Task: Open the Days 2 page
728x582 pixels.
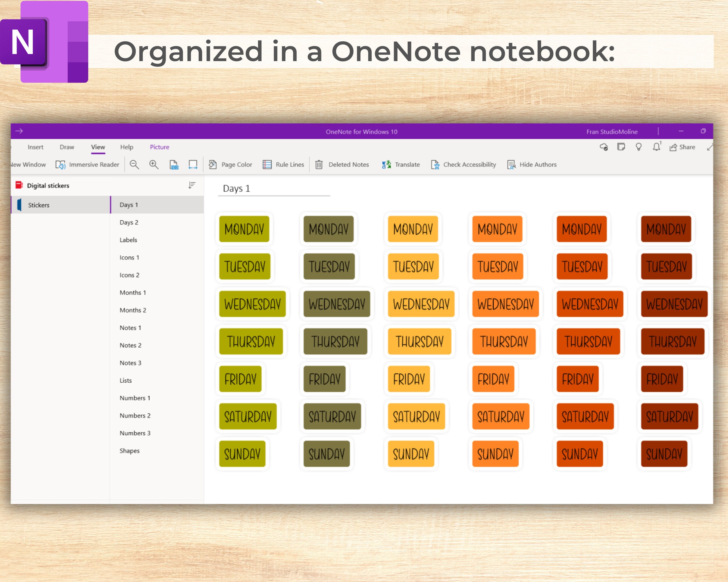Action: [157, 222]
